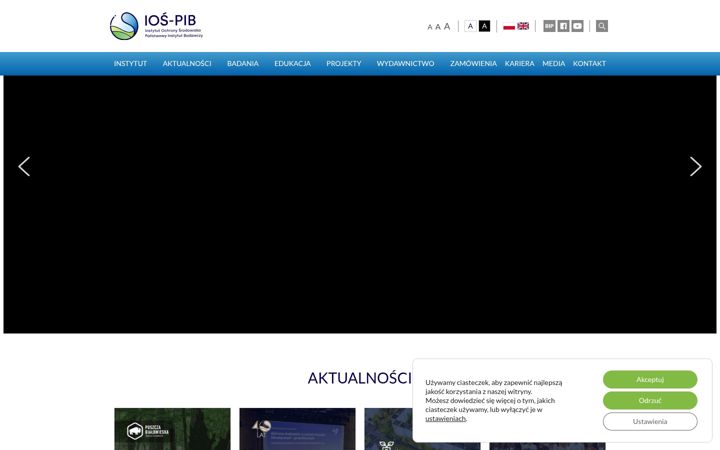Open the 40 lat conference news thumbnail
Viewport: 720px width, 450px height.
(297, 429)
